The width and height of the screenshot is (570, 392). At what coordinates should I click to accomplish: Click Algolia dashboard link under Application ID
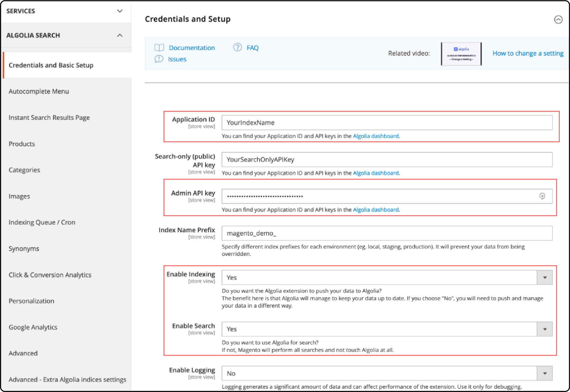point(376,136)
